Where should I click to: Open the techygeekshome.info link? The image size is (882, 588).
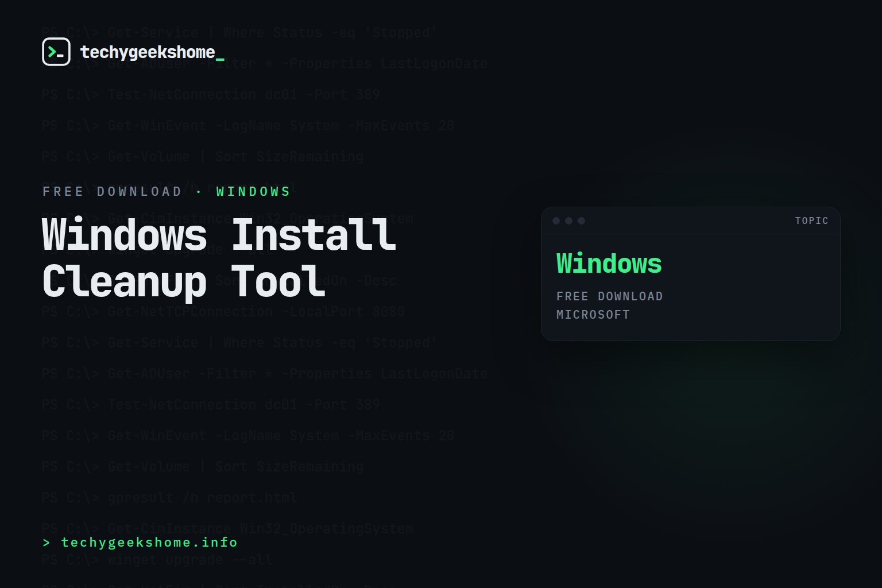[140, 542]
